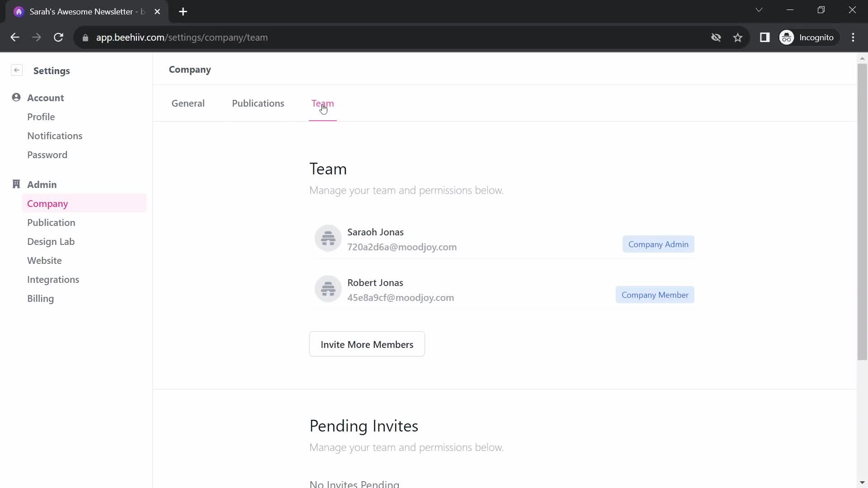Select the General tab under Company
Viewport: 868px width, 488px height.
point(189,103)
